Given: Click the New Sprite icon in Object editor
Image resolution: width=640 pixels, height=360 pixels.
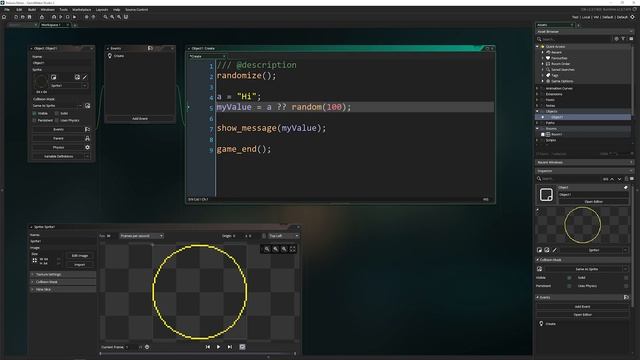Looking at the screenshot, I should (x=53, y=77).
